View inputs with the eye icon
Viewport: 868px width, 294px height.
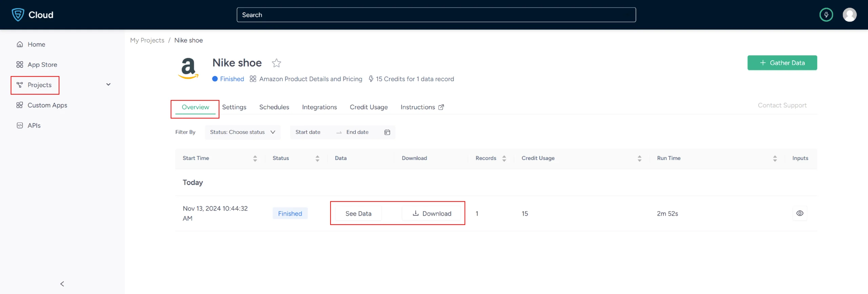[800, 213]
